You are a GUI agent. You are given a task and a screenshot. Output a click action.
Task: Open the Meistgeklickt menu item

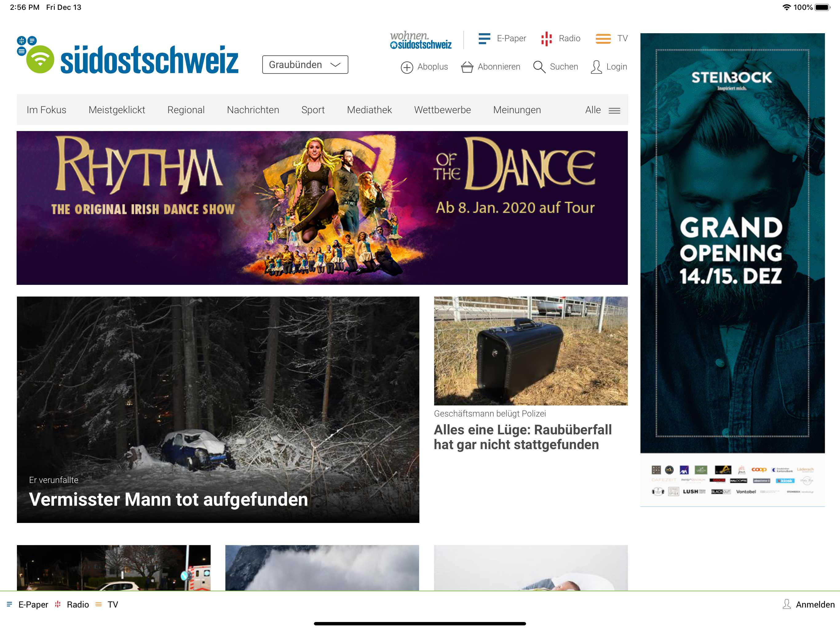click(117, 110)
